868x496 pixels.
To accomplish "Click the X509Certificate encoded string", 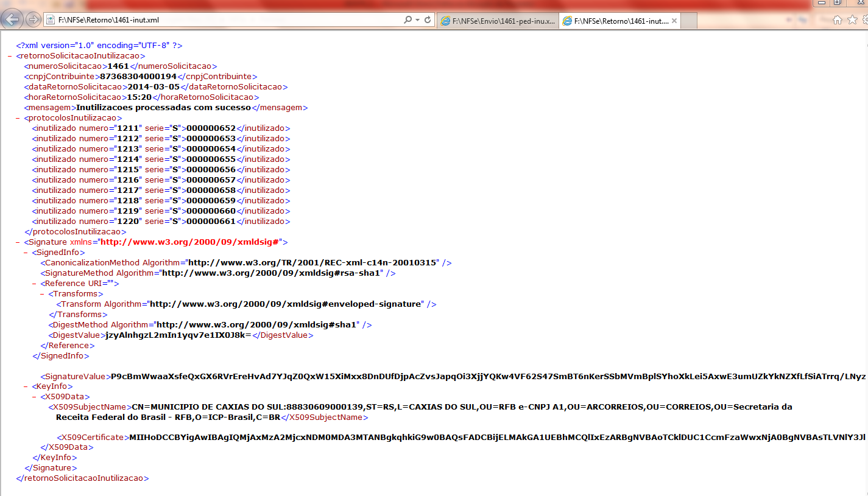I will pos(498,438).
